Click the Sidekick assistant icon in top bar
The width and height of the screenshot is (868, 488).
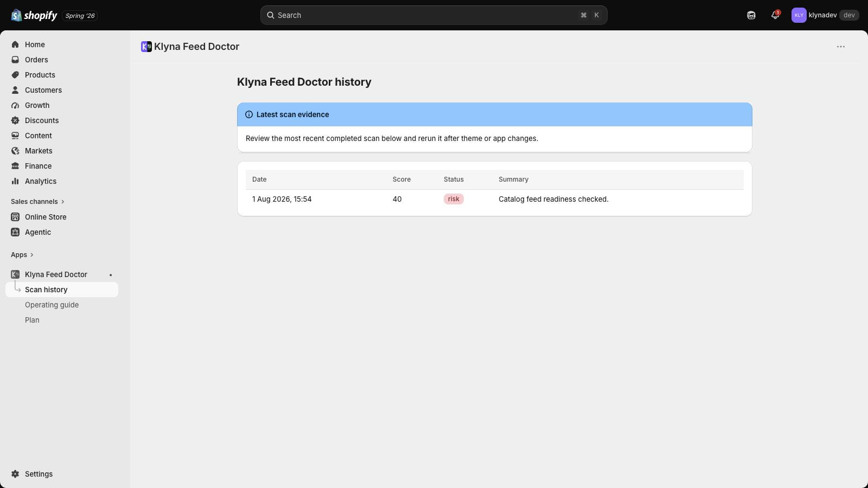pos(751,15)
